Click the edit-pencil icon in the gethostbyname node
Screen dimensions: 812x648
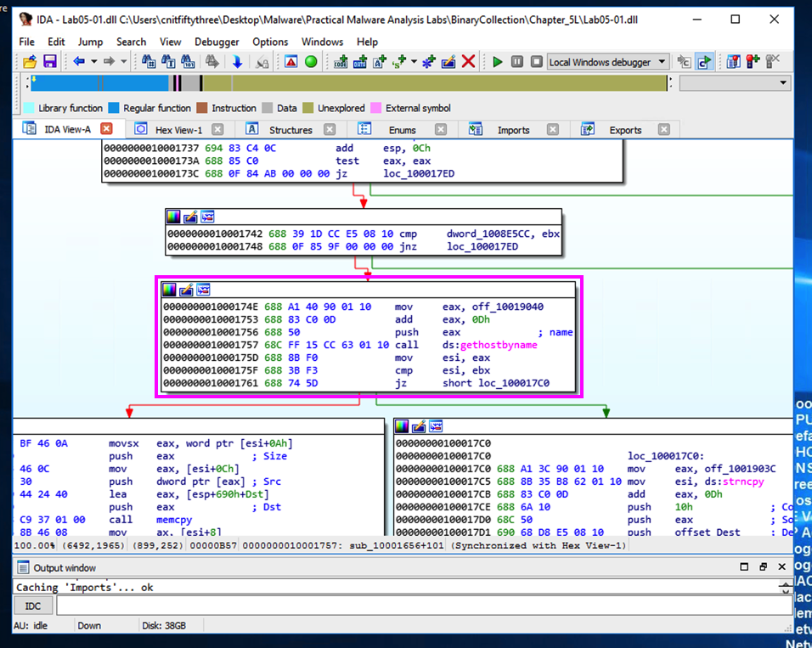(187, 290)
